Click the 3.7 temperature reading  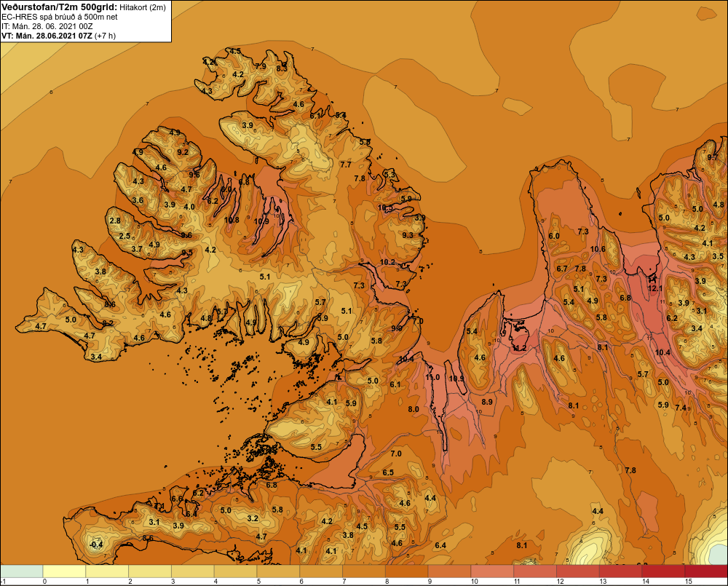click(x=137, y=249)
